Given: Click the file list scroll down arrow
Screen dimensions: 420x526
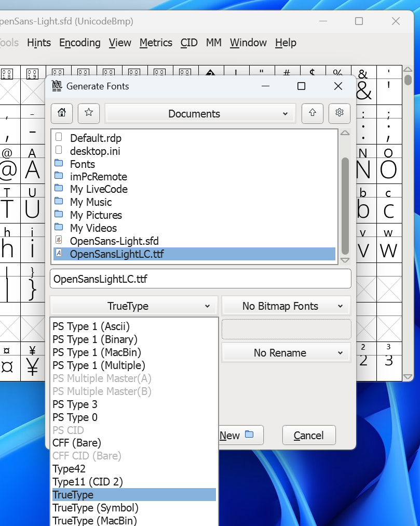Looking at the screenshot, I should pos(345,260).
